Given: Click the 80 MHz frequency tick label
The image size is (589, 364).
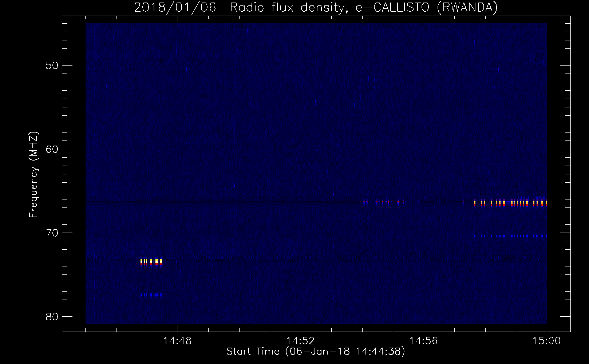Looking at the screenshot, I should tap(52, 316).
